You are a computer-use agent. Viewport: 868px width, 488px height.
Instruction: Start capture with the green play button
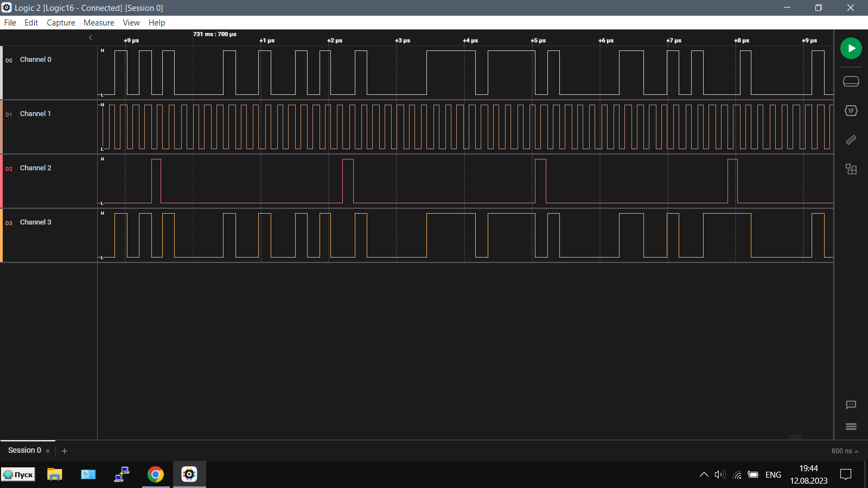851,48
